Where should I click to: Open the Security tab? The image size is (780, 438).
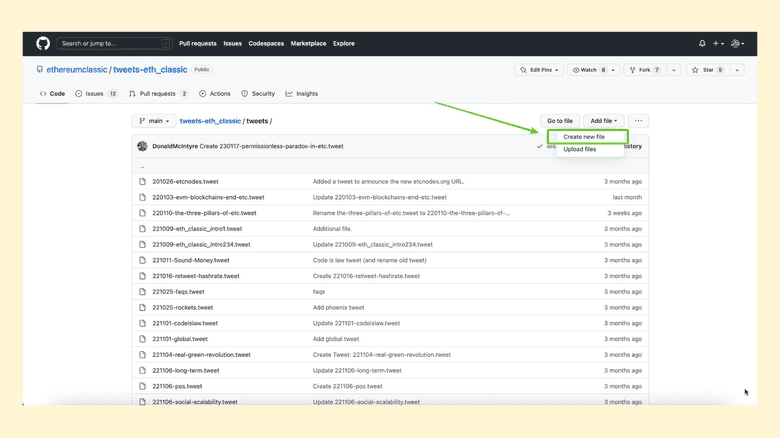click(x=258, y=93)
